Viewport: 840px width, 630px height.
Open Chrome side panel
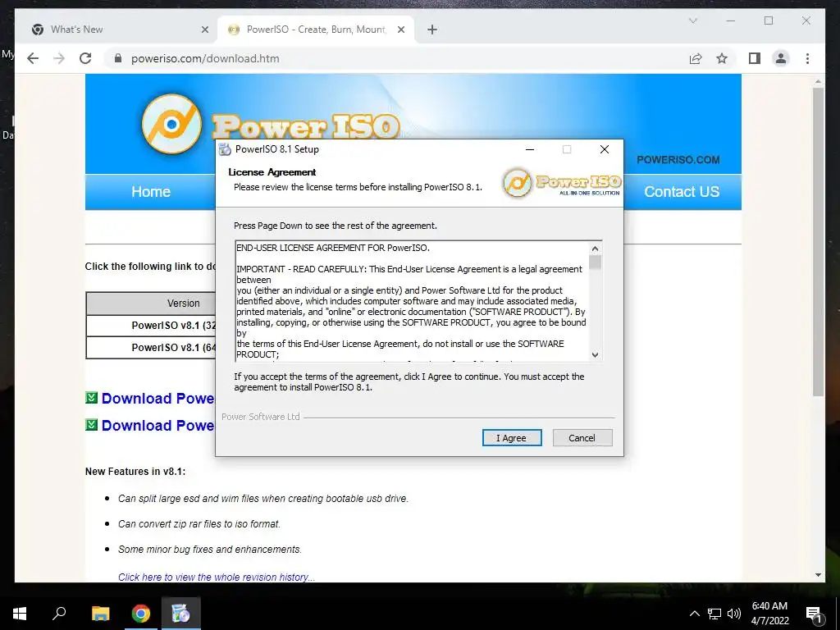tap(755, 58)
